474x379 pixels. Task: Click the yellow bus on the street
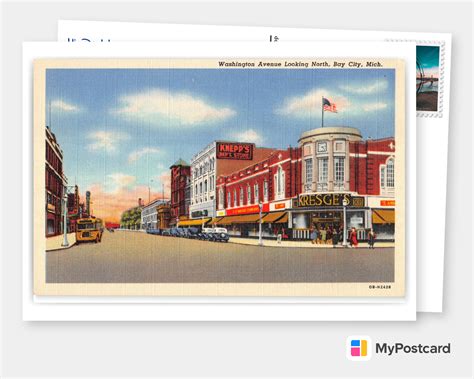click(89, 230)
